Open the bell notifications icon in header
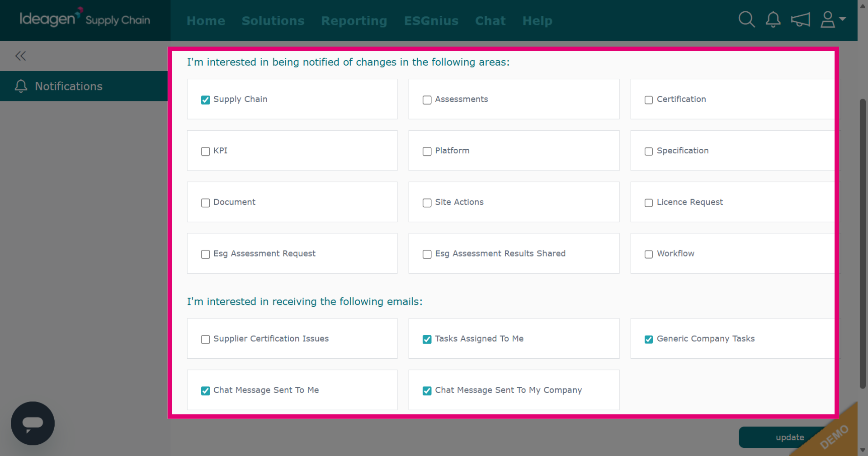 [x=773, y=19]
